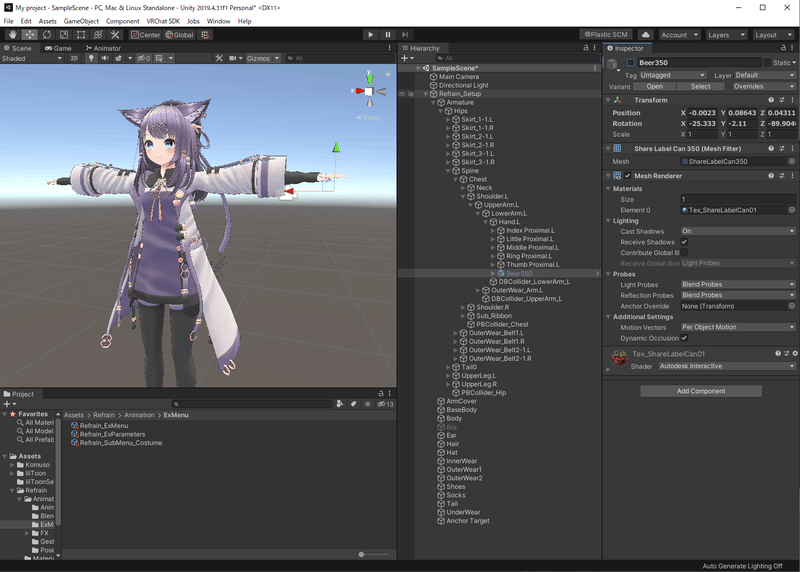Open Light Probes dropdown
Screen dimensions: 800x572
tap(738, 284)
